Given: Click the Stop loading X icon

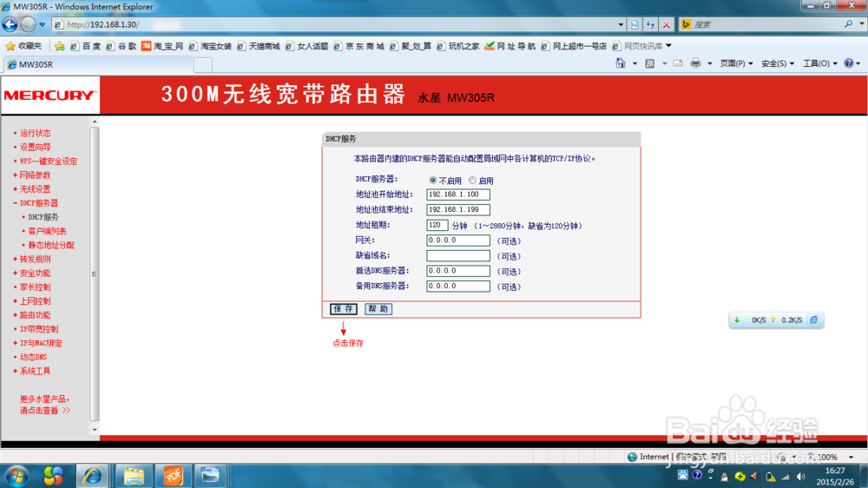Looking at the screenshot, I should tap(667, 24).
